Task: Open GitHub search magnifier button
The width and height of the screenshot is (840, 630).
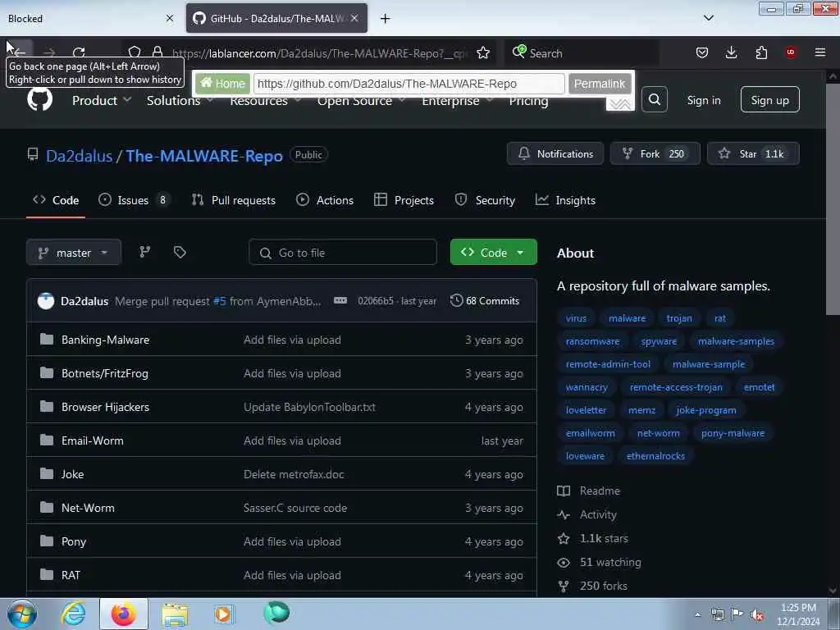Action: [x=654, y=99]
